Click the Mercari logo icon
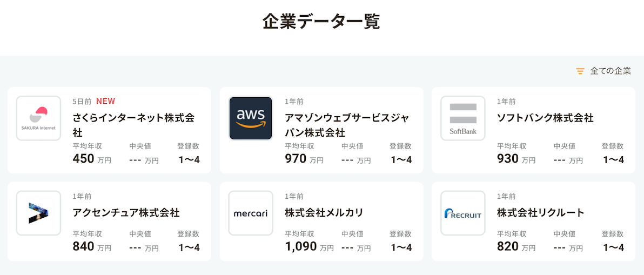 pos(251,213)
